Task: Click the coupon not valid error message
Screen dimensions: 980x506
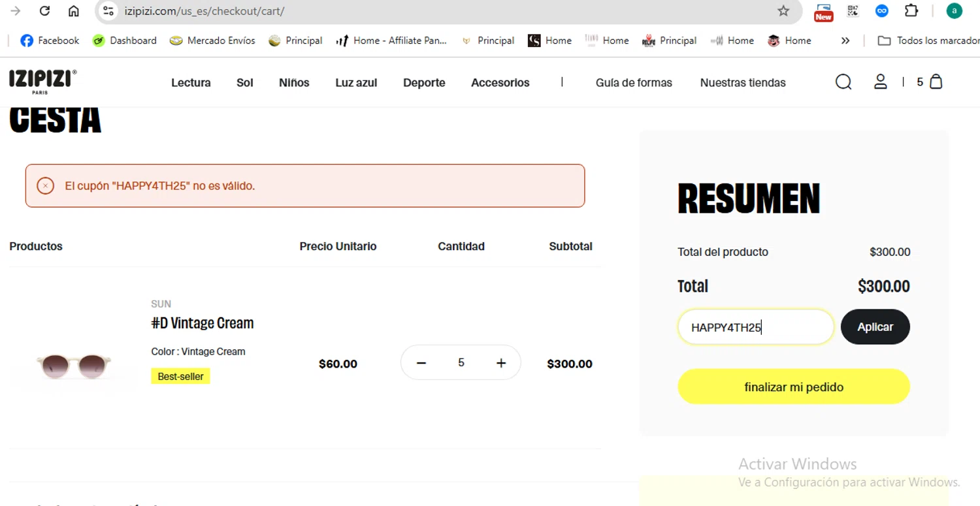Action: (160, 186)
